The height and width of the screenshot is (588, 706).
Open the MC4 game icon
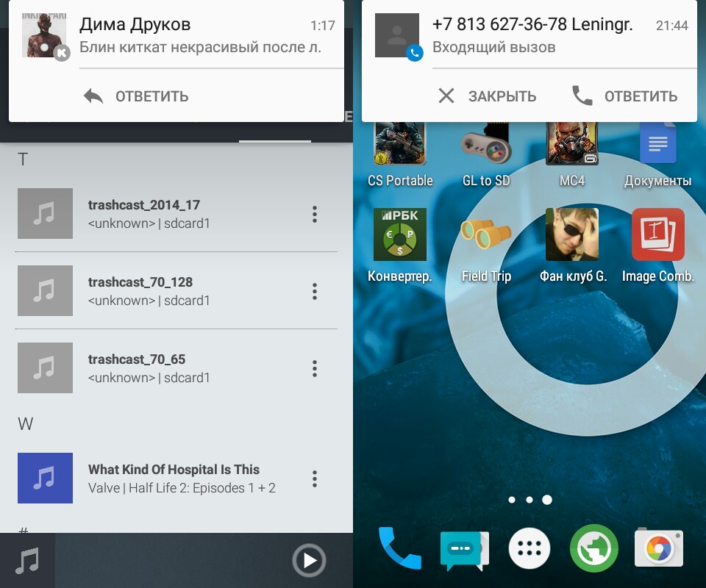572,144
